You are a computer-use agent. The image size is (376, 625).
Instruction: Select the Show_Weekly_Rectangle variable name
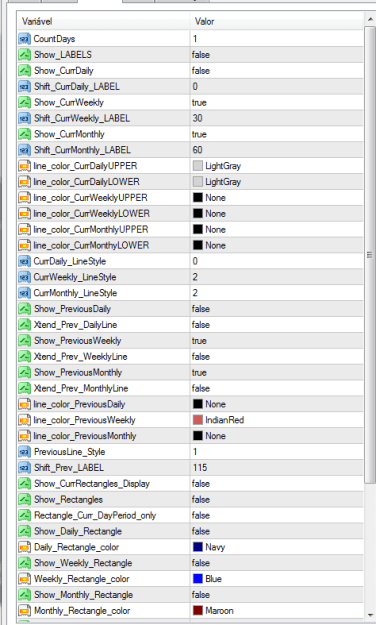(83, 563)
